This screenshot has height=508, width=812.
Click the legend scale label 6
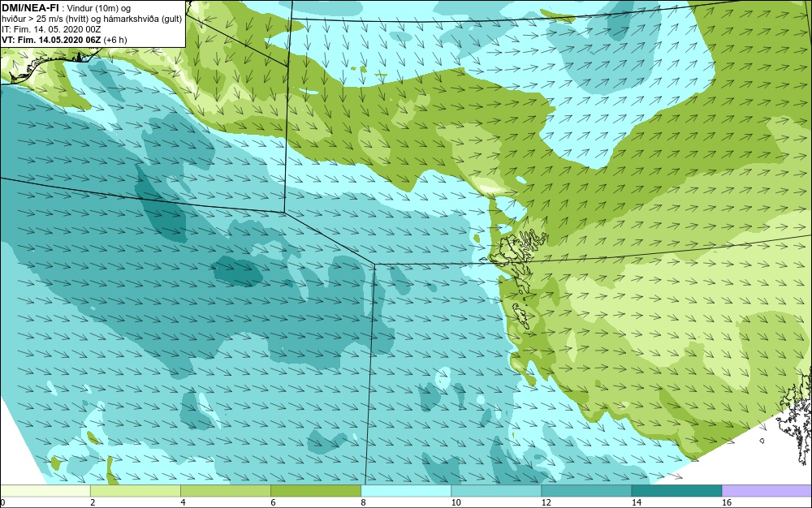(x=273, y=502)
